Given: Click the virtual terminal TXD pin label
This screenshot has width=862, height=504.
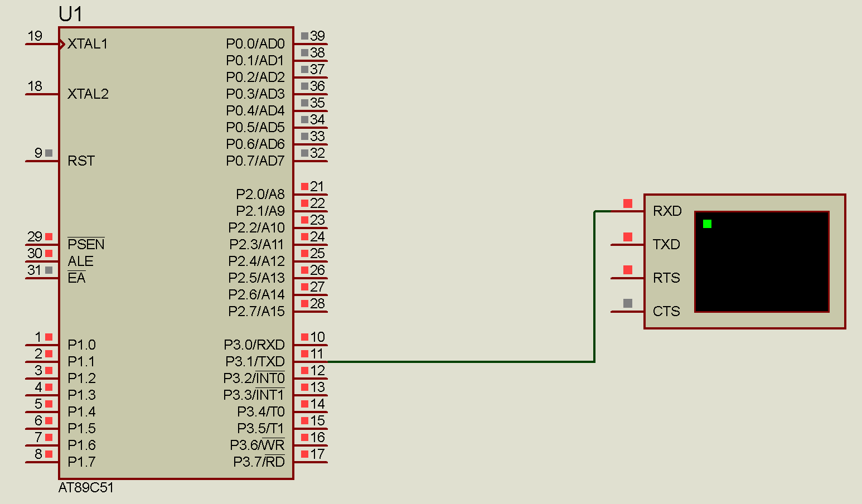Looking at the screenshot, I should [666, 245].
